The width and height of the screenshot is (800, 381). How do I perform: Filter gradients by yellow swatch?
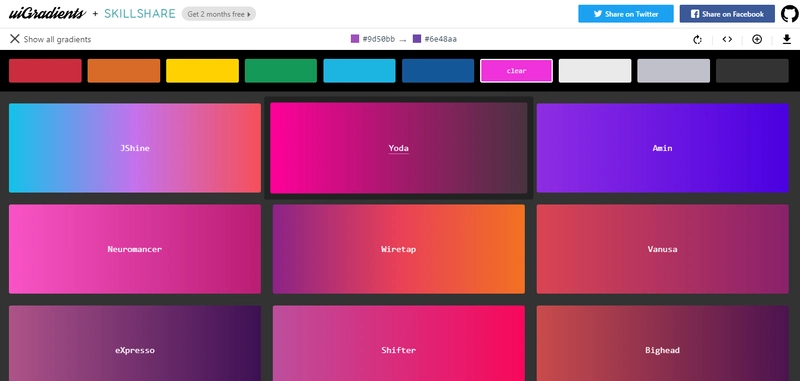click(x=202, y=70)
